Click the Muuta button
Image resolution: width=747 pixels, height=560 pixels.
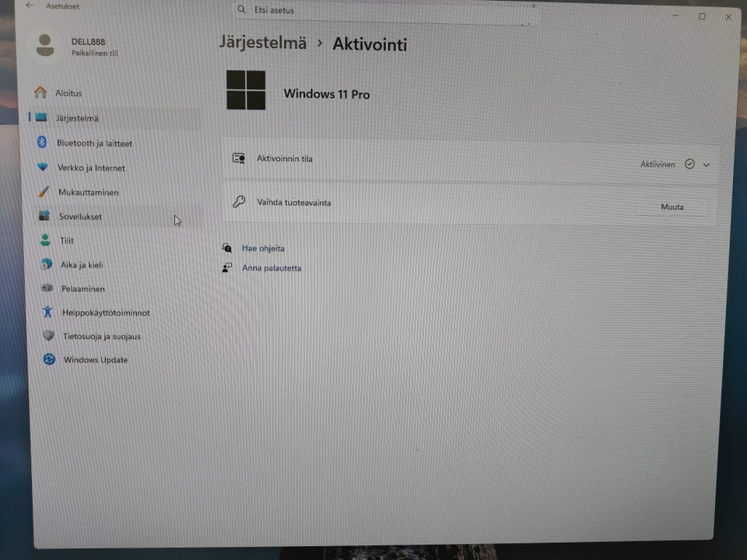[672, 207]
